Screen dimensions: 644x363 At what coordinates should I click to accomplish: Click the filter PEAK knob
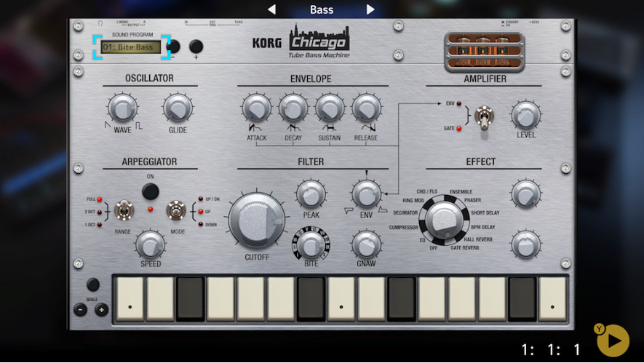(x=311, y=195)
